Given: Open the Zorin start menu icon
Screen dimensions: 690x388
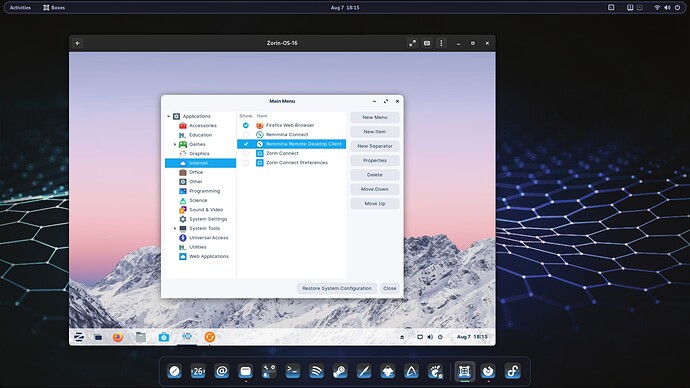Looking at the screenshot, I should (x=79, y=337).
